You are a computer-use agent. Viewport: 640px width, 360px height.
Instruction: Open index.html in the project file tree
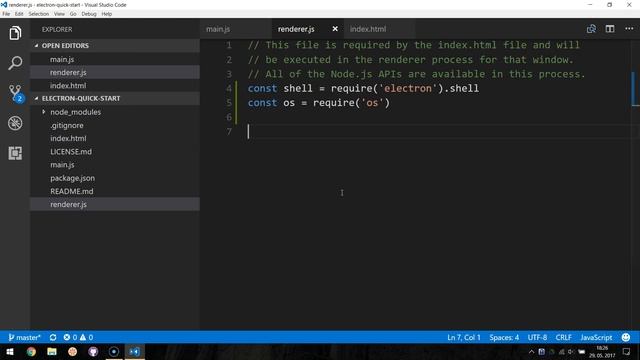(x=115, y=138)
